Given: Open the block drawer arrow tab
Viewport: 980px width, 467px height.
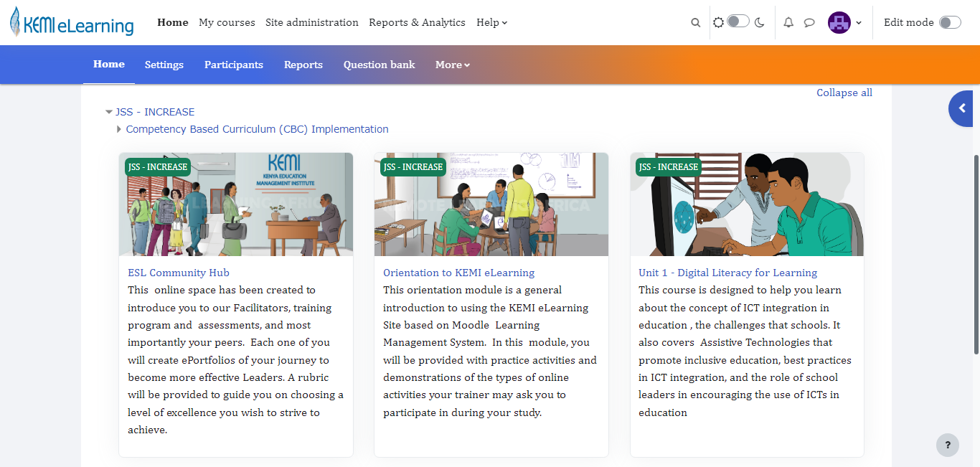Looking at the screenshot, I should point(961,108).
